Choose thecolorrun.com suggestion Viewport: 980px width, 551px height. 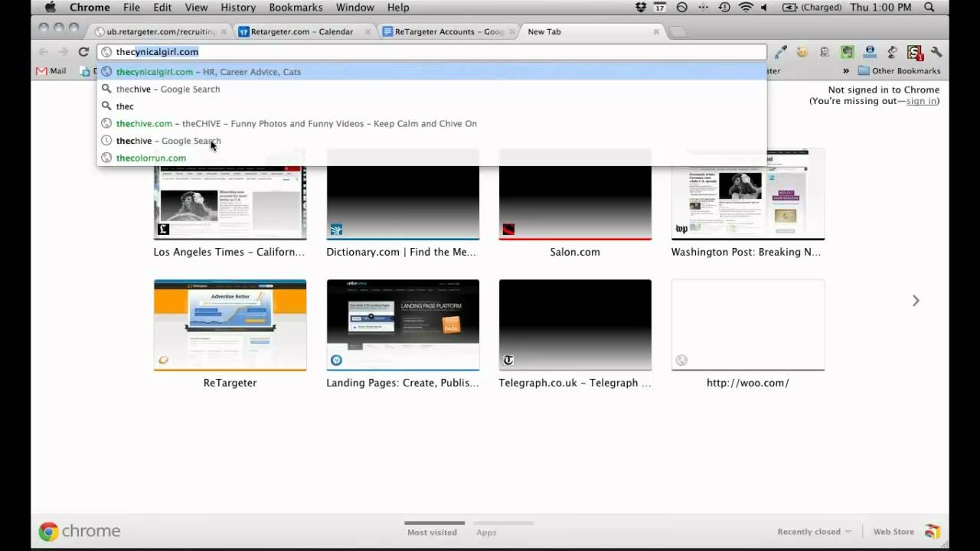click(432, 158)
